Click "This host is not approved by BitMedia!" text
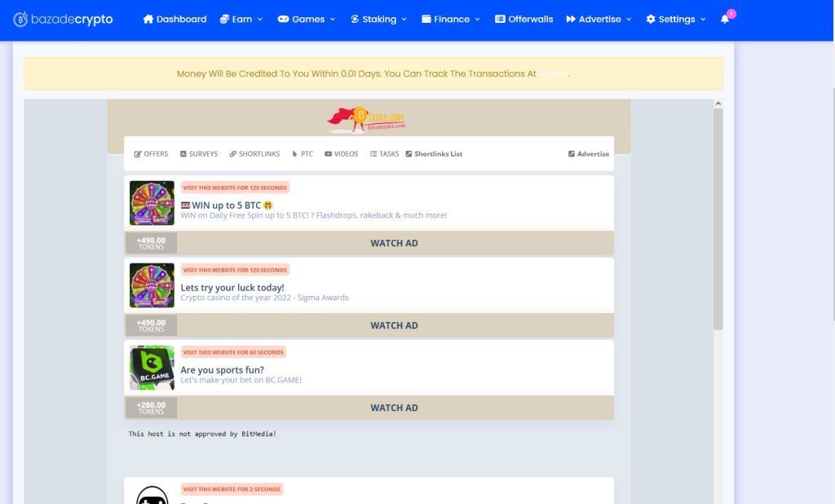Viewport: 835px width, 504px height. (x=202, y=434)
